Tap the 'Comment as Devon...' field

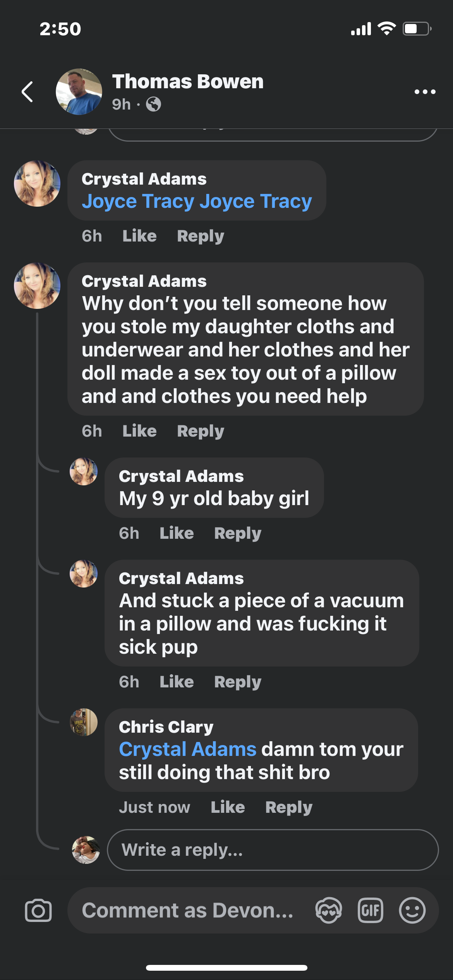(x=188, y=910)
